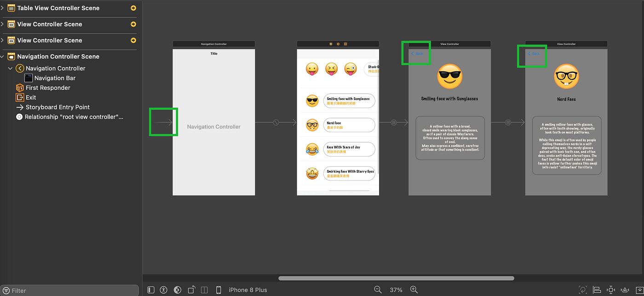Click the Navigation Controller yellow circle icon
The width and height of the screenshot is (644, 296).
[19, 69]
